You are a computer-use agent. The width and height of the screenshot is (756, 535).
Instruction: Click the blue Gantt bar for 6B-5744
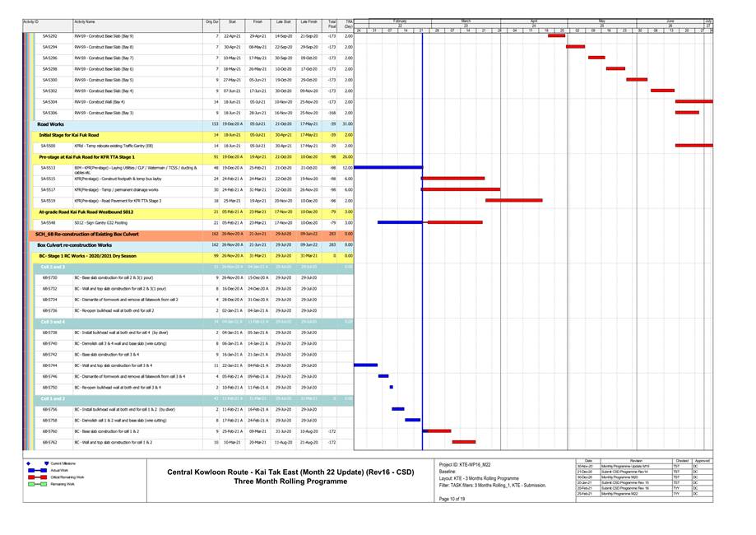[x=365, y=365]
